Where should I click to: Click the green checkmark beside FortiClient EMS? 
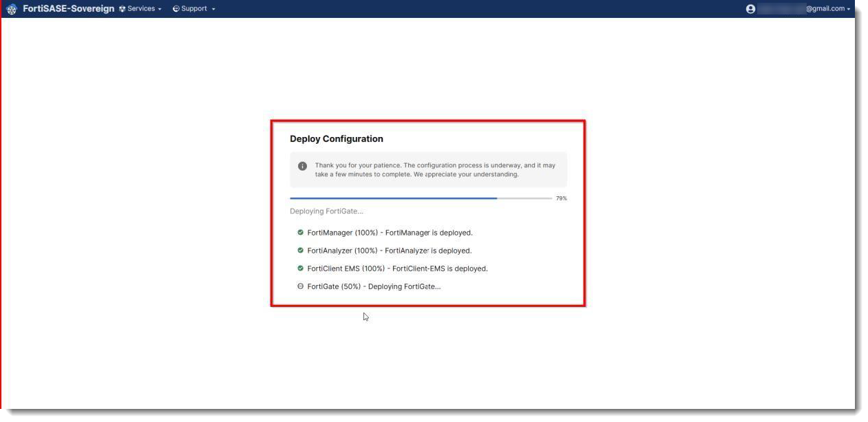pyautogui.click(x=300, y=268)
